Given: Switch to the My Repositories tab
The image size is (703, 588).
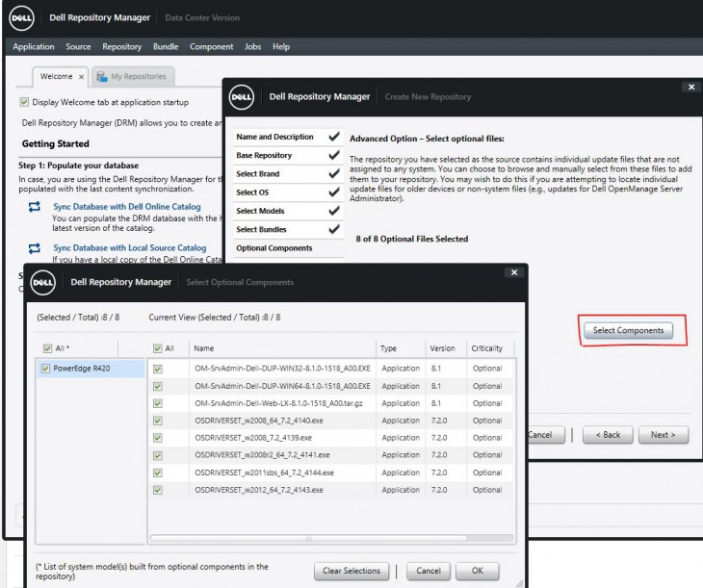Looking at the screenshot, I should click(138, 77).
